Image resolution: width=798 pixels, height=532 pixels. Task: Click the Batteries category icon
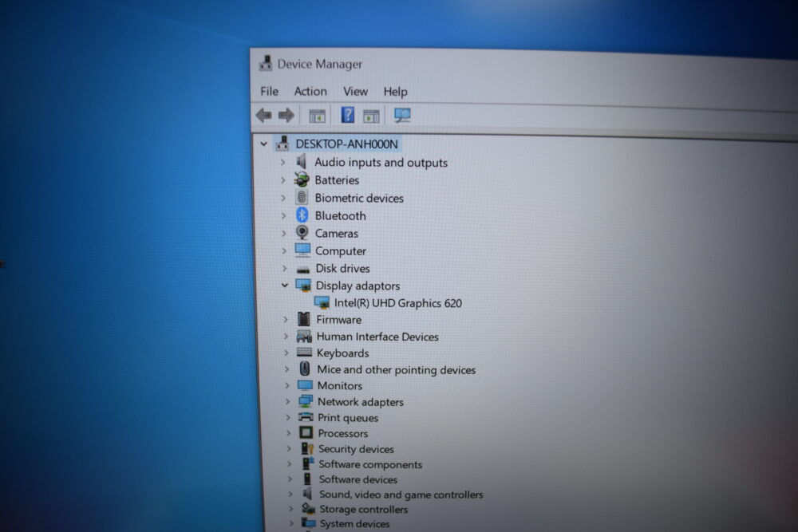302,179
